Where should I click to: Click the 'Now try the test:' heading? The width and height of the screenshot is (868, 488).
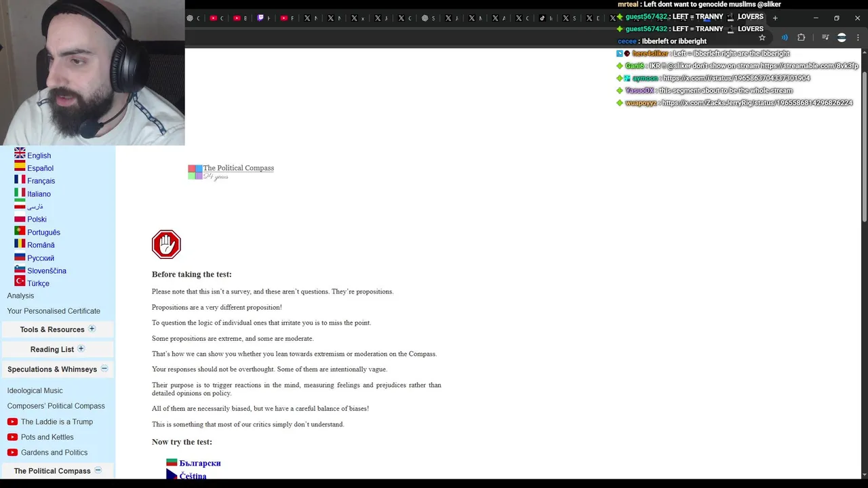coord(182,442)
